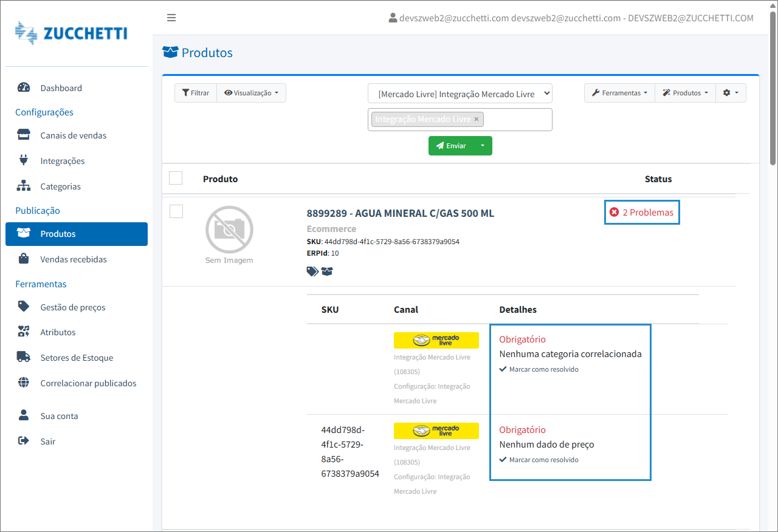Mark 'Nenhum dado de preço' as resolved

pos(539,460)
